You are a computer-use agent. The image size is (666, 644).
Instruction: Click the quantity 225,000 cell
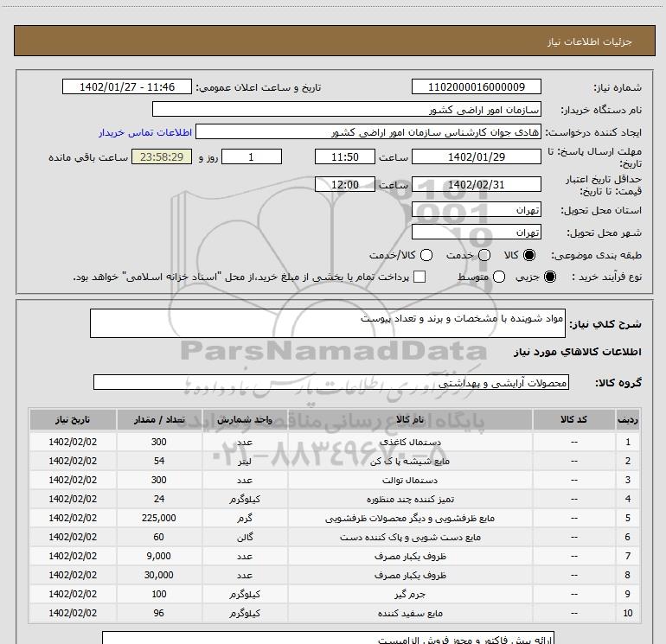(x=159, y=518)
